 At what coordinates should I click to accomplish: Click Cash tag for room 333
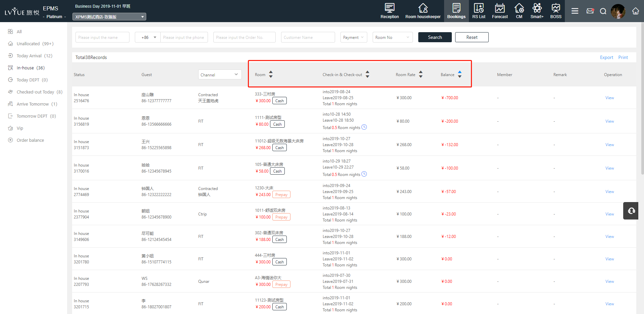tap(279, 101)
